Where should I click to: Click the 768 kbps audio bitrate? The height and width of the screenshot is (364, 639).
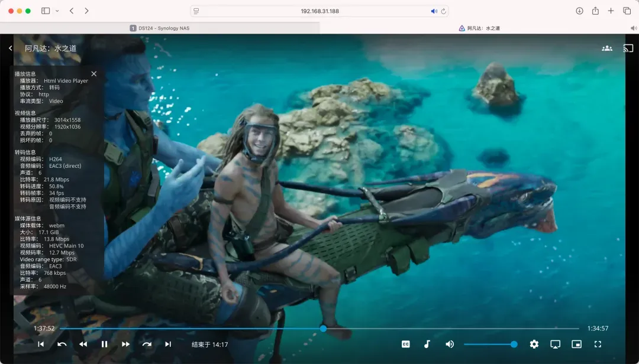54,273
